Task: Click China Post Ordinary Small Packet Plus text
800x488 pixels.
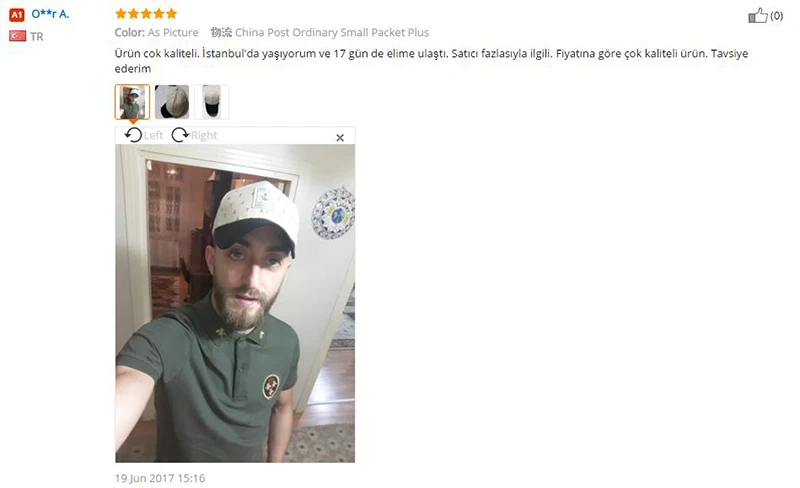Action: (332, 33)
